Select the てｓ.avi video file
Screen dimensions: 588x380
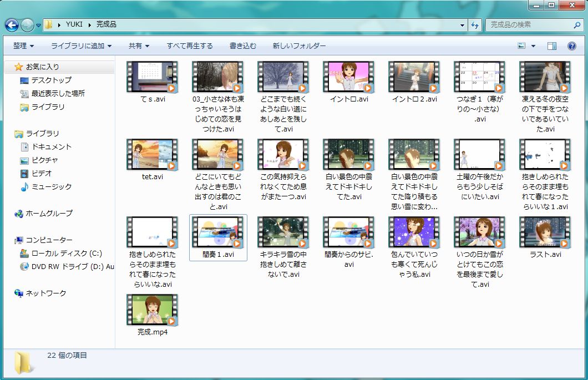coord(152,82)
